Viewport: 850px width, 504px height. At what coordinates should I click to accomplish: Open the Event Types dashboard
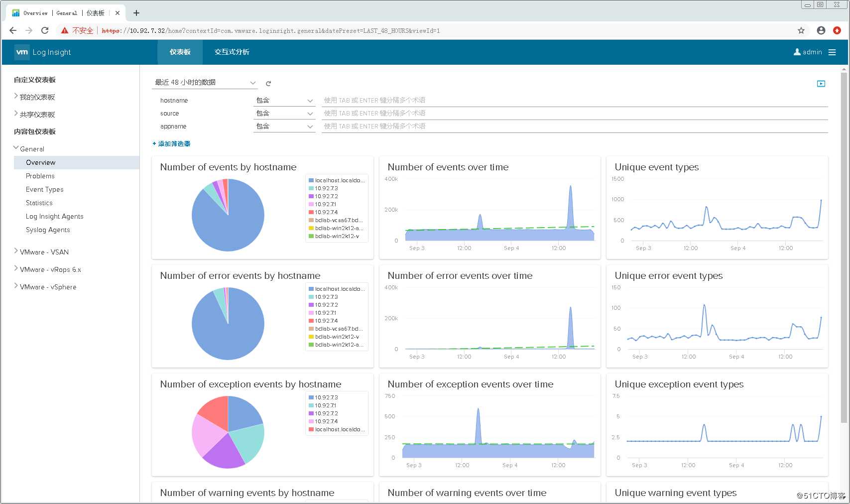(45, 189)
